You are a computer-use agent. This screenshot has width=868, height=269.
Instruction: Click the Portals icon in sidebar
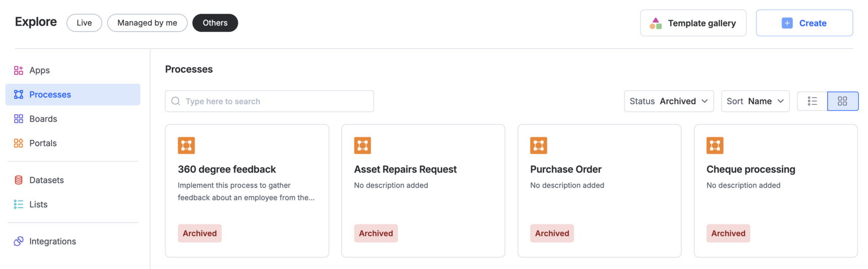pos(19,143)
